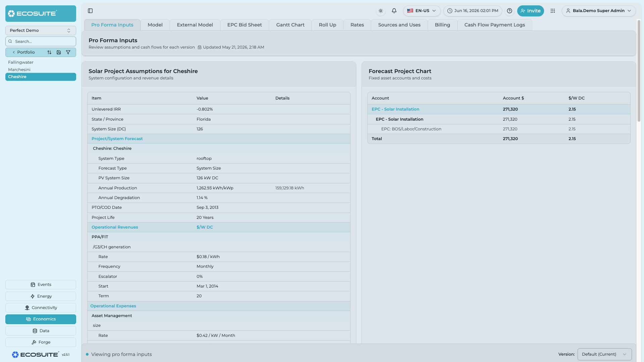The width and height of the screenshot is (644, 362).
Task: Click the Asset Management rate $0.42 / kW / Month
Action: pos(216,336)
